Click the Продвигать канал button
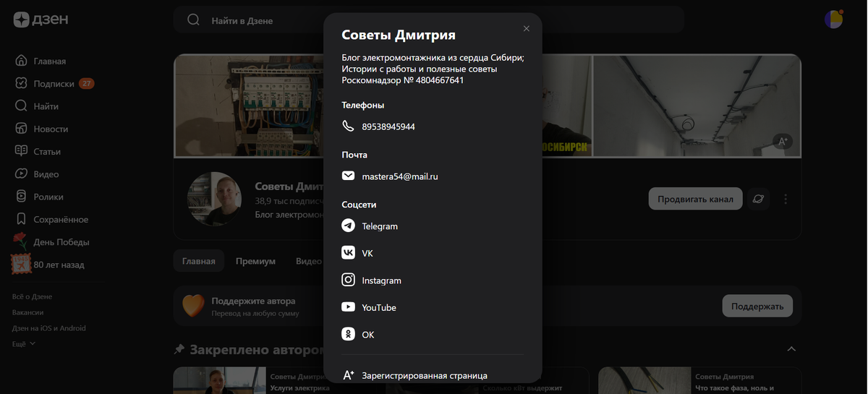 tap(695, 199)
